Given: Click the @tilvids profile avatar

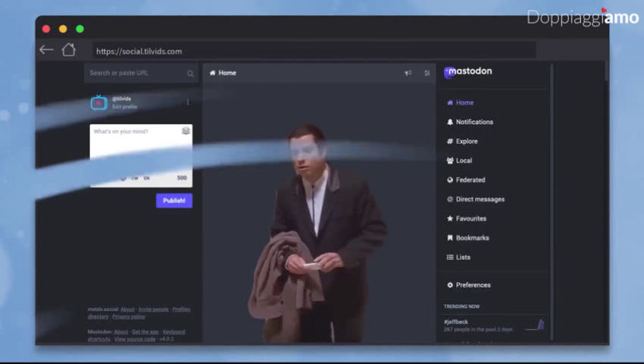Looking at the screenshot, I should click(x=98, y=102).
